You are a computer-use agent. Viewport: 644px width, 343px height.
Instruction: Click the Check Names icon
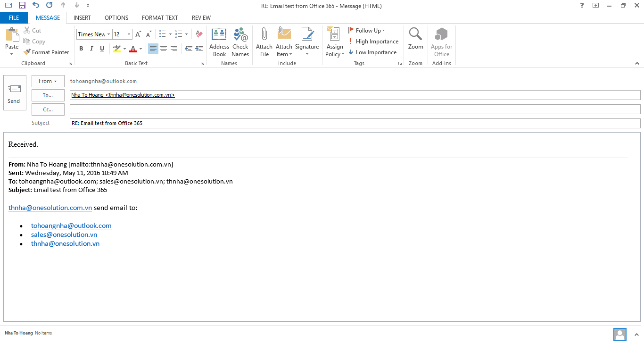tap(240, 42)
